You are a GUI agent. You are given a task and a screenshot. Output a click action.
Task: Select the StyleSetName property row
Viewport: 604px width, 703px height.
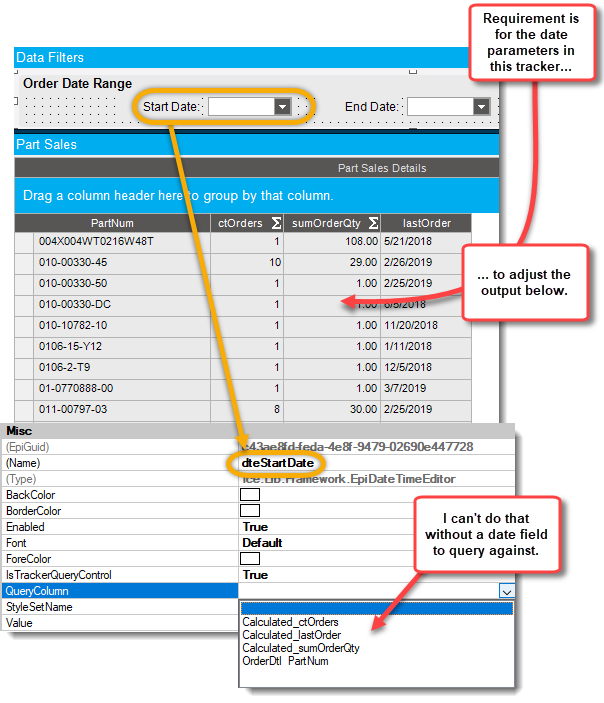click(120, 607)
